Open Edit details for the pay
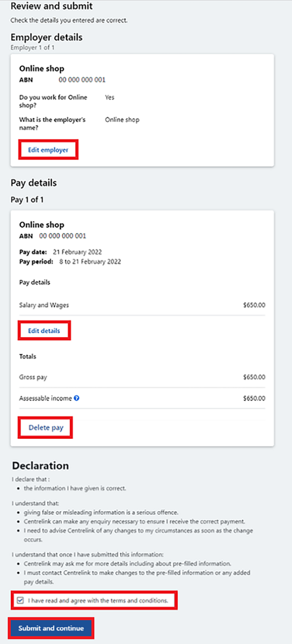Viewport: 292px width, 644px height. [x=44, y=331]
